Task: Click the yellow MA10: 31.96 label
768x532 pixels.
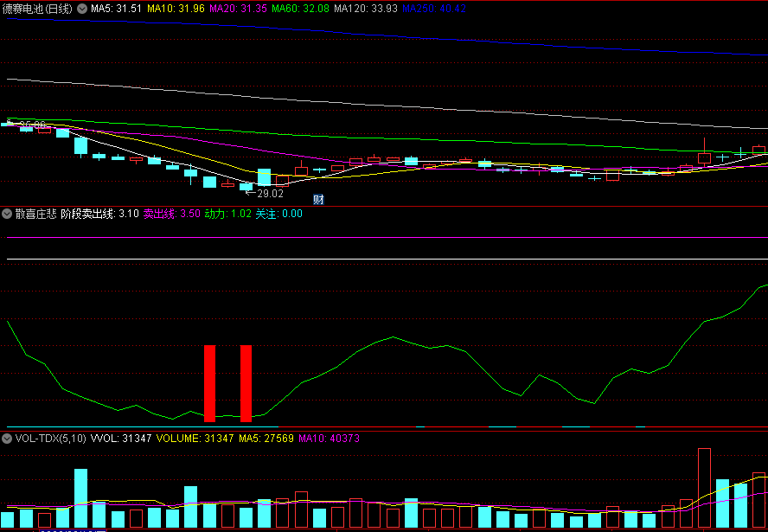Action: (176, 9)
